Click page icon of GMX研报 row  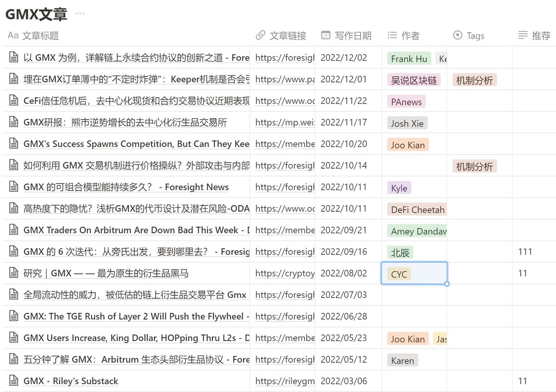point(14,122)
